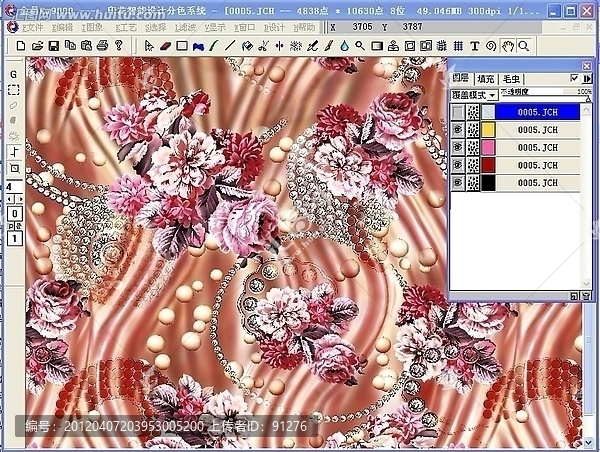Screen dimensions: 600x452
Task: Select the Hand pan tool
Action: pos(508,46)
